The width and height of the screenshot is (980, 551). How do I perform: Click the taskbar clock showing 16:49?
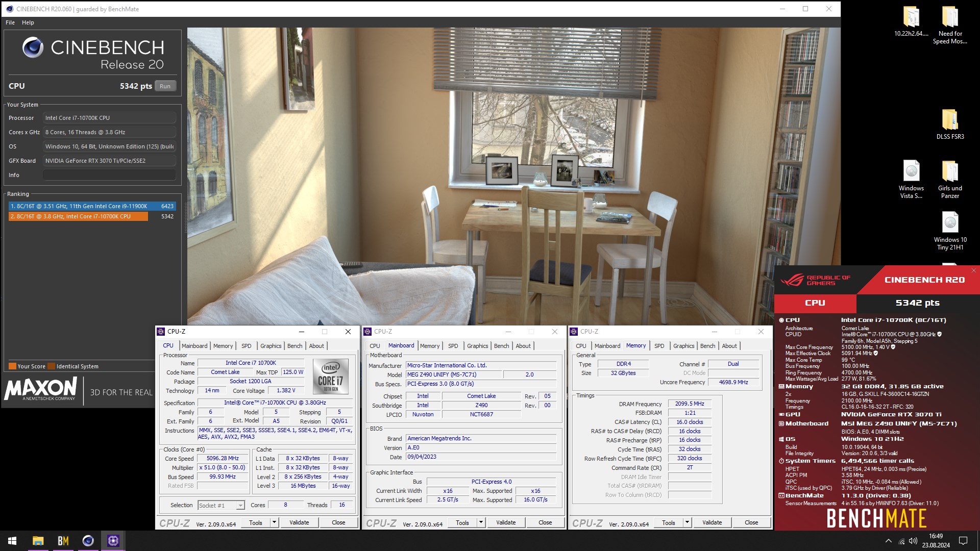point(936,541)
